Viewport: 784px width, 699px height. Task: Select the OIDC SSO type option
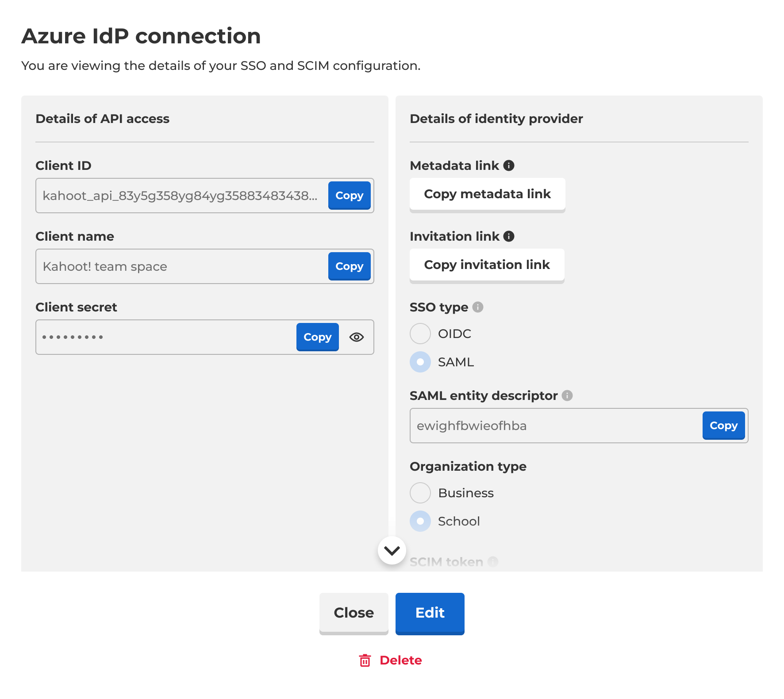(x=420, y=334)
